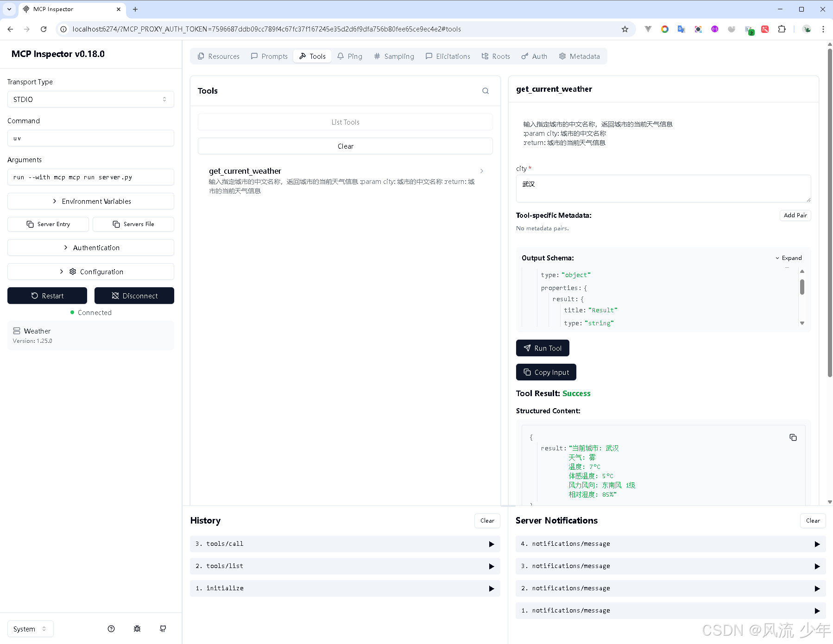Open the browser extensions puzzle icon
Screen dimensions: 833x644
(x=782, y=29)
